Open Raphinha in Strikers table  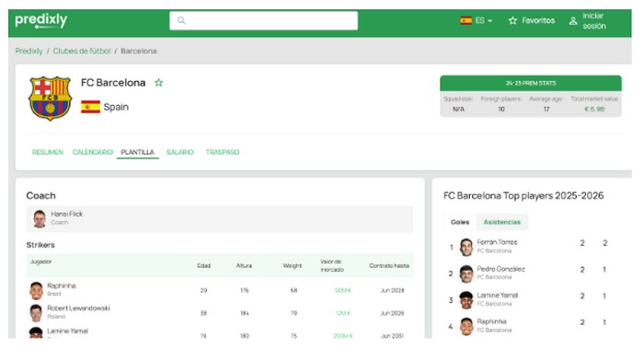(x=62, y=286)
